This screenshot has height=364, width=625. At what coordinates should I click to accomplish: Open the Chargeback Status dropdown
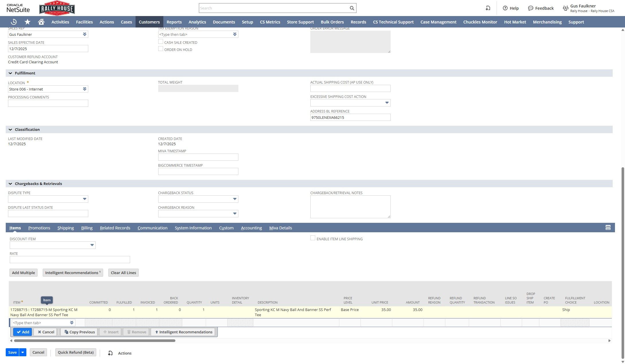235,199
